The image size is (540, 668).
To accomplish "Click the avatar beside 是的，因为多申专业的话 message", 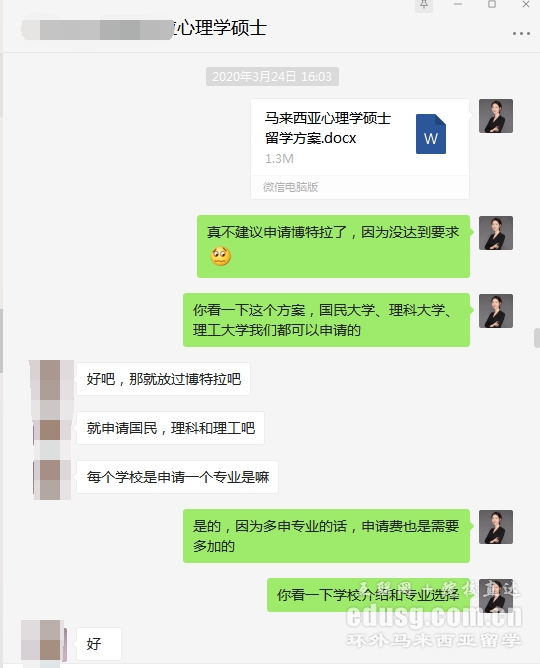I will click(x=496, y=527).
